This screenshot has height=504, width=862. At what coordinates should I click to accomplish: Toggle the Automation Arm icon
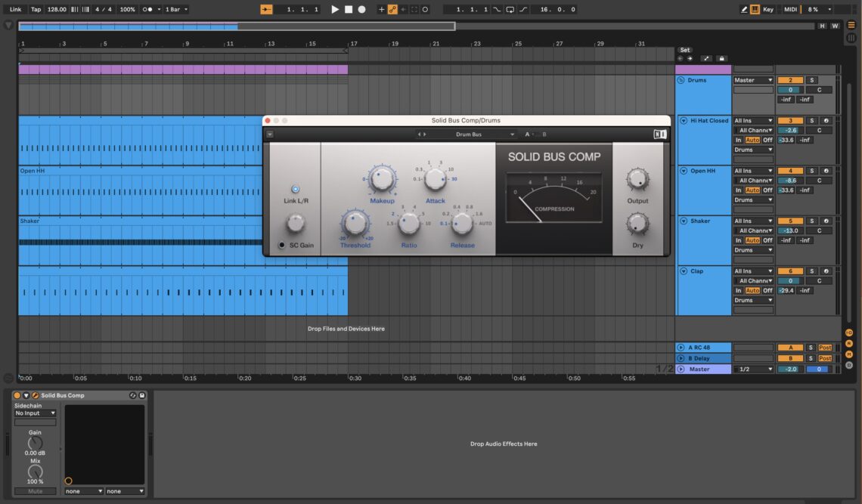tap(392, 9)
